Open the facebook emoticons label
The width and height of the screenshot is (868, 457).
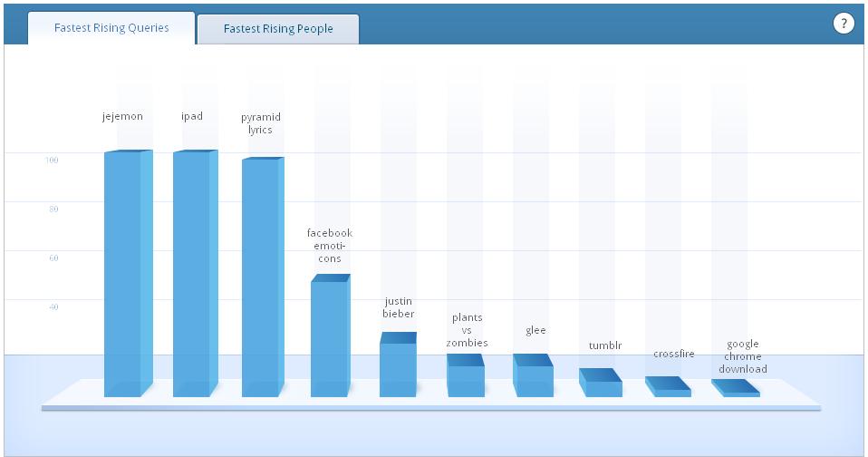329,246
